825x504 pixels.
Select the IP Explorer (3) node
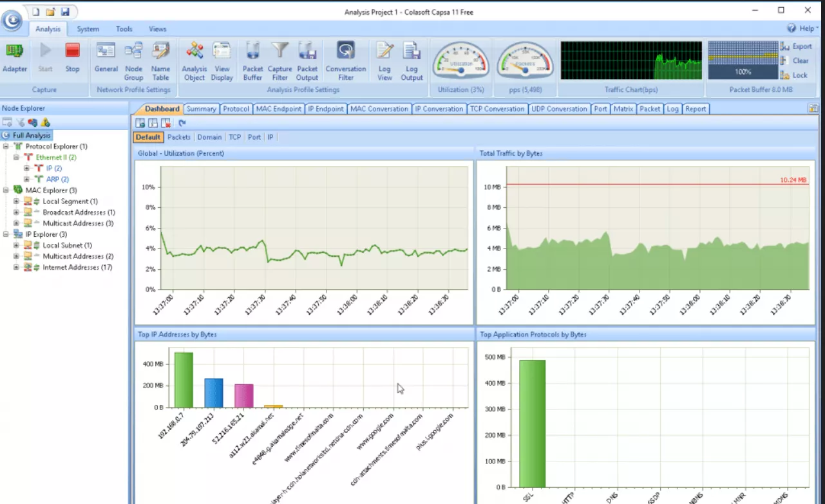[x=46, y=234]
